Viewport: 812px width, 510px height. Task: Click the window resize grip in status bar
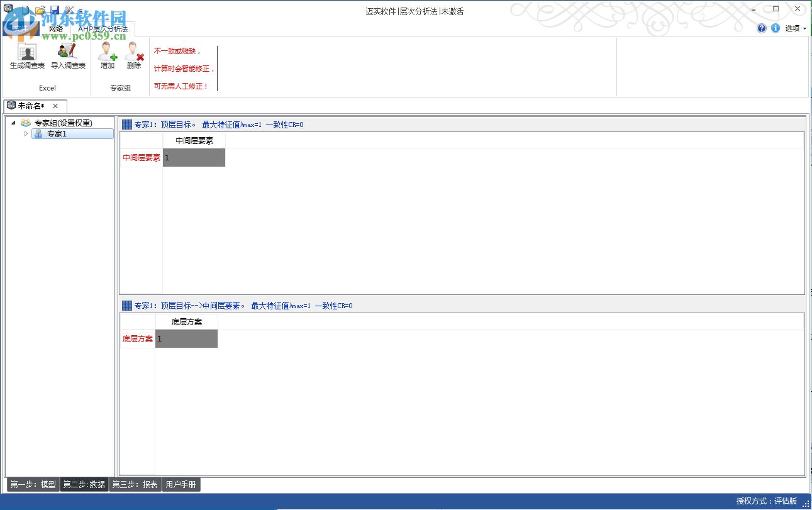[806, 504]
